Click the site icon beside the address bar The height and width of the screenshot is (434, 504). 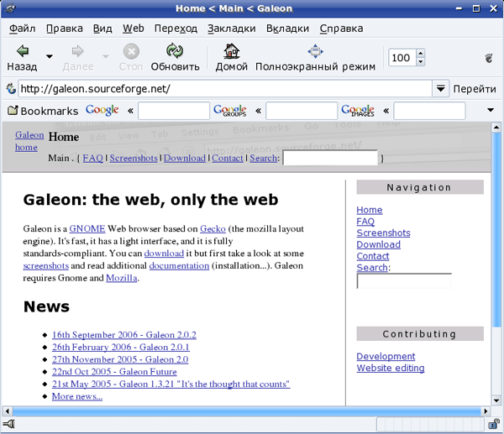tap(11, 88)
